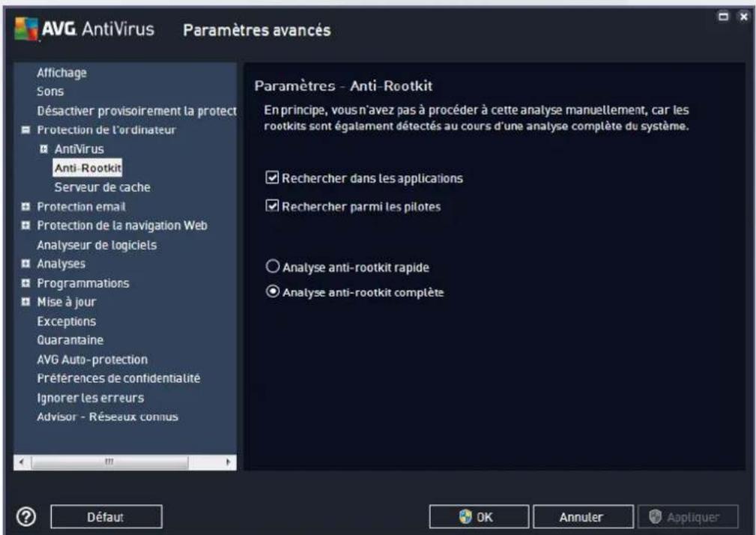Click the sidebar scroll left arrow
The image size is (756, 535).
click(22, 462)
